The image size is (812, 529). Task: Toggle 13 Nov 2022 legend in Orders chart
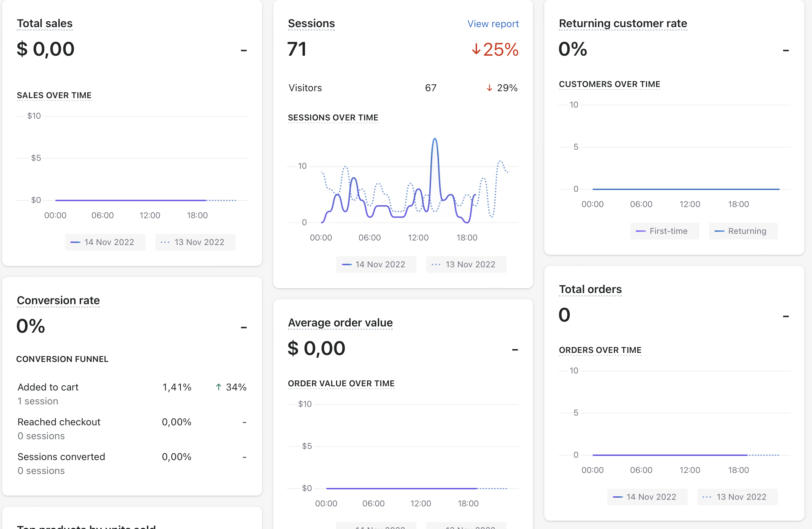pos(737,497)
